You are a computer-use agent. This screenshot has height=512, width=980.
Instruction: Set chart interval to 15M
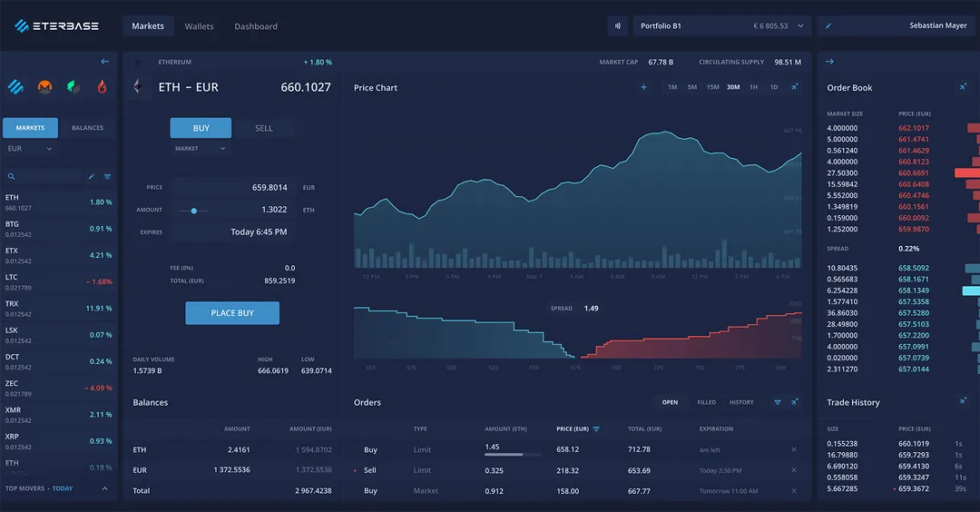click(x=712, y=87)
